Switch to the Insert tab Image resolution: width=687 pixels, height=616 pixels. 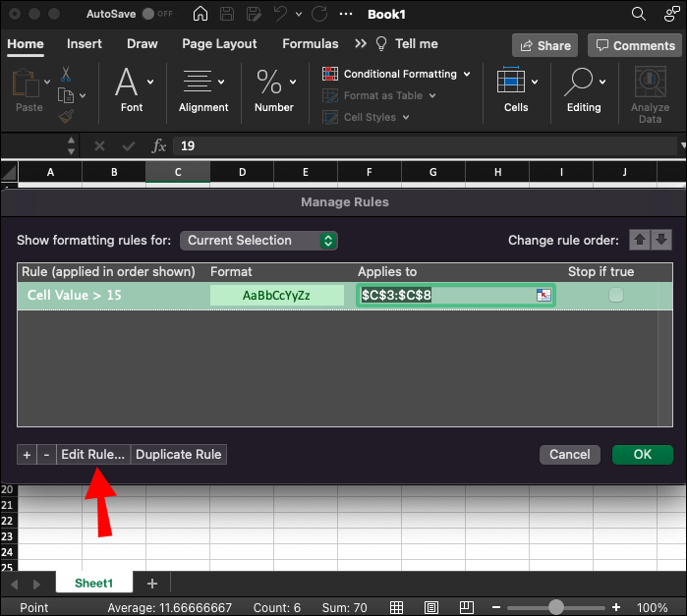[x=85, y=44]
